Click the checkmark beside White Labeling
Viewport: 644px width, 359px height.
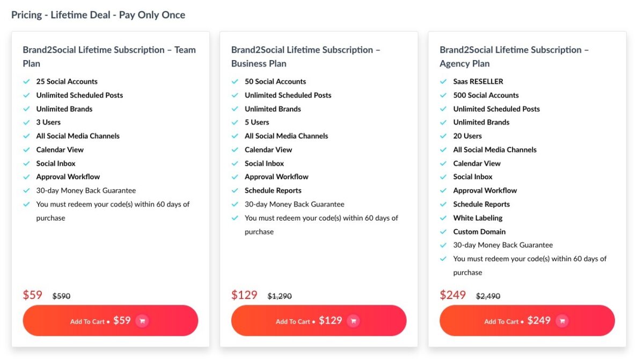coord(443,218)
